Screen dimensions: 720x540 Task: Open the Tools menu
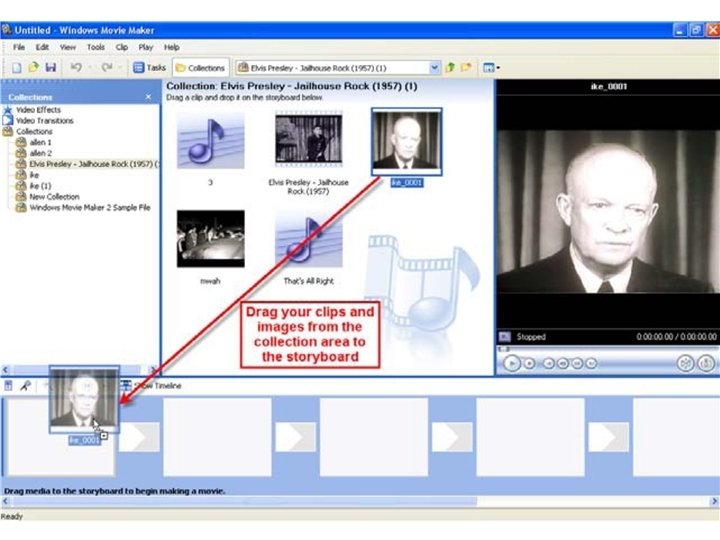[x=96, y=47]
